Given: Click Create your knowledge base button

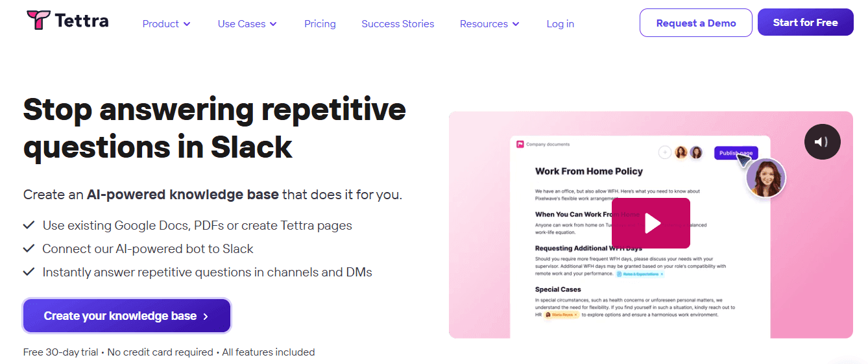Looking at the screenshot, I should pyautogui.click(x=127, y=316).
